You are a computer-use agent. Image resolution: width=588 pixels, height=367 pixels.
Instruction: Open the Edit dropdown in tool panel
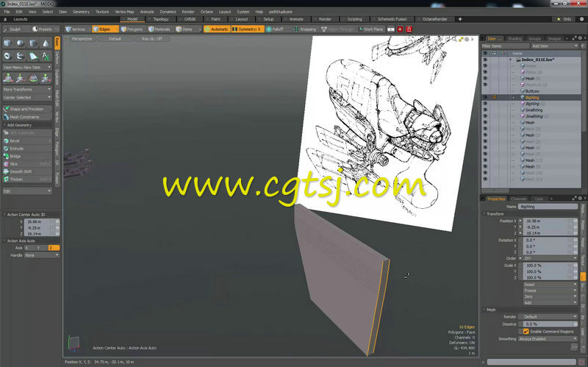pos(27,191)
